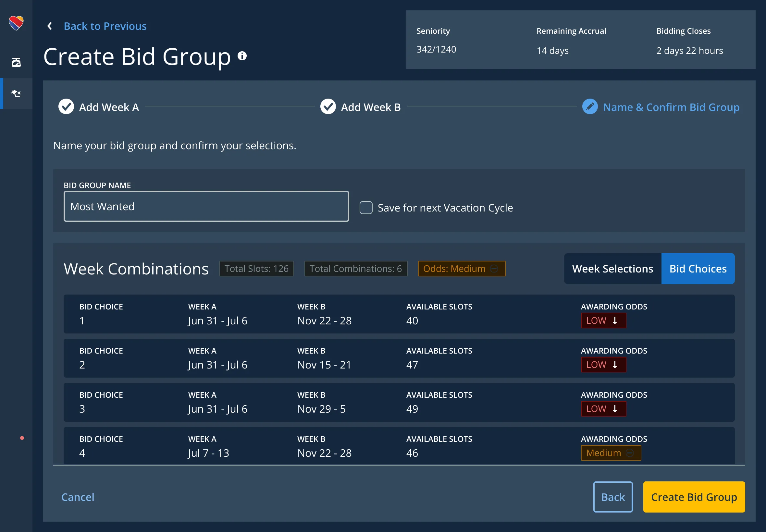Click the Odds: Medium badge text
The width and height of the screenshot is (766, 532).
pos(454,269)
